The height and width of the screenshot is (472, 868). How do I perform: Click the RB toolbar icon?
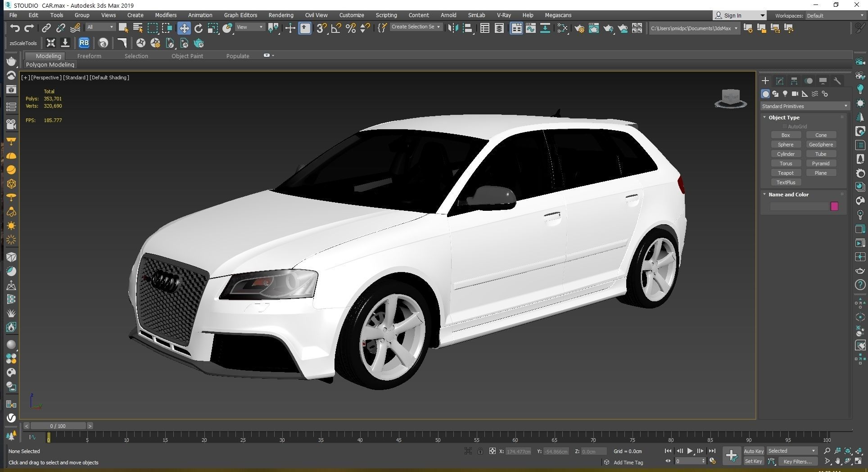(84, 43)
